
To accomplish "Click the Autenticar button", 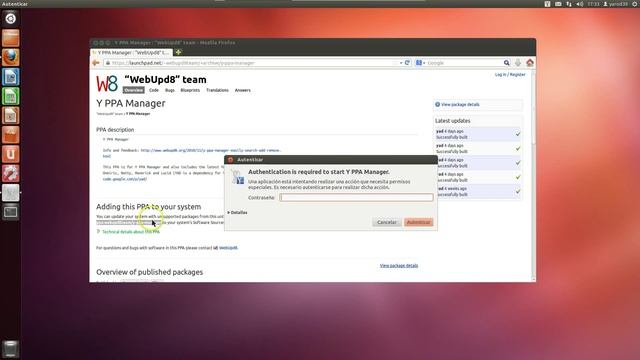I will (x=418, y=222).
